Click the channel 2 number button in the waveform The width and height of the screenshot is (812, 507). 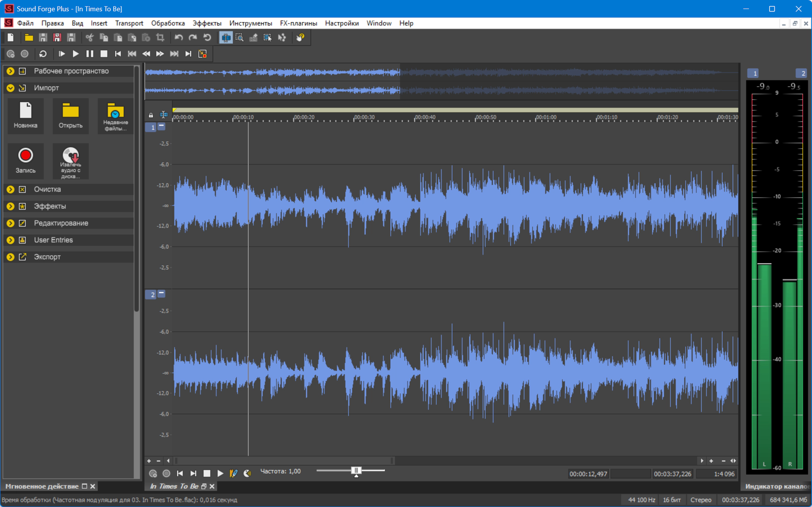click(151, 295)
